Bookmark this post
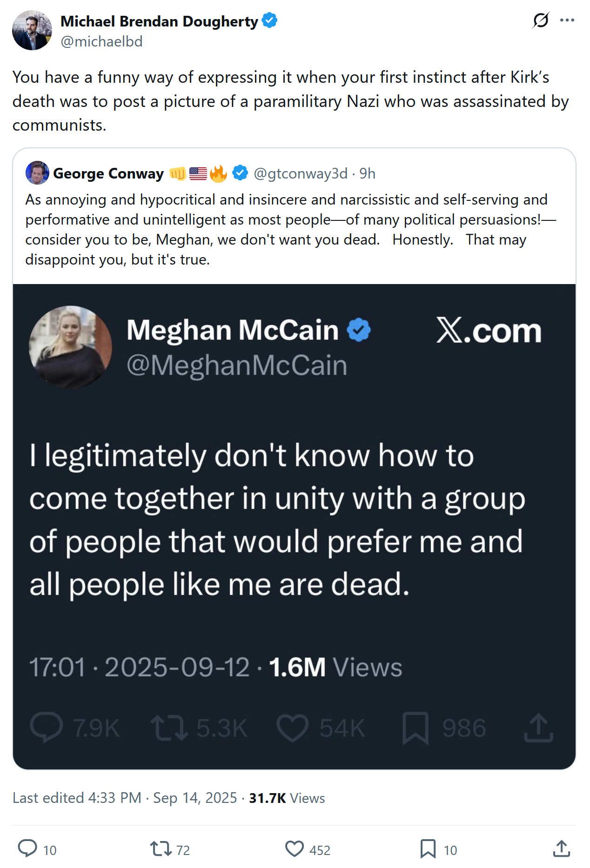 428,848
